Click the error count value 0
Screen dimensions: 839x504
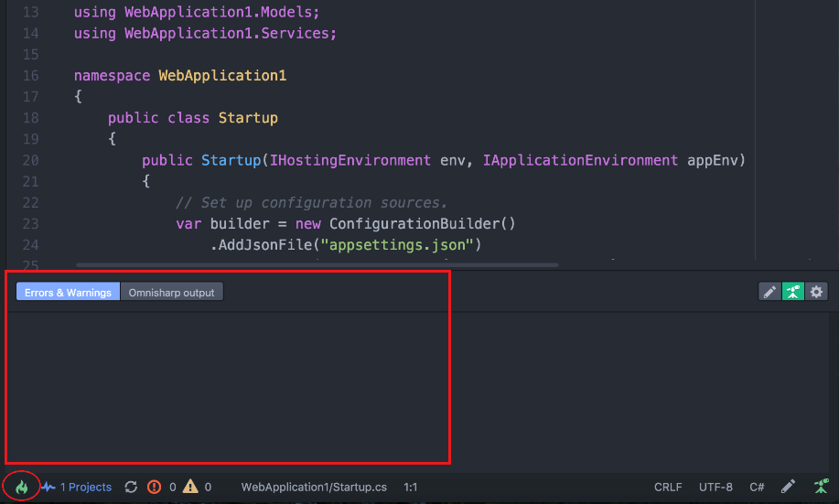[x=172, y=487]
